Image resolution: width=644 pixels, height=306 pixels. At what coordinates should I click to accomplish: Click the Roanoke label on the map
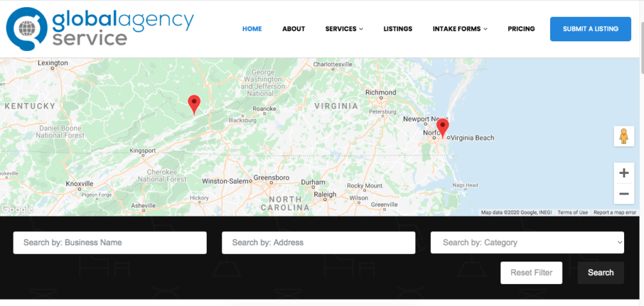(264, 109)
